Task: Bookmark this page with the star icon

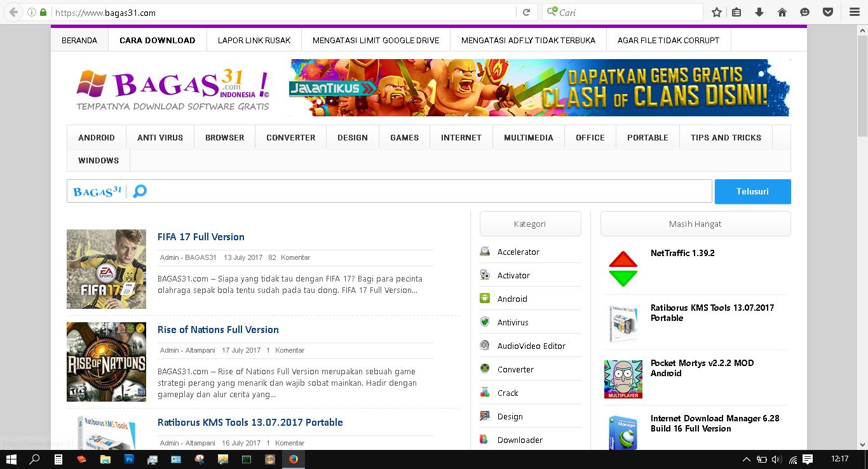Action: click(x=717, y=12)
